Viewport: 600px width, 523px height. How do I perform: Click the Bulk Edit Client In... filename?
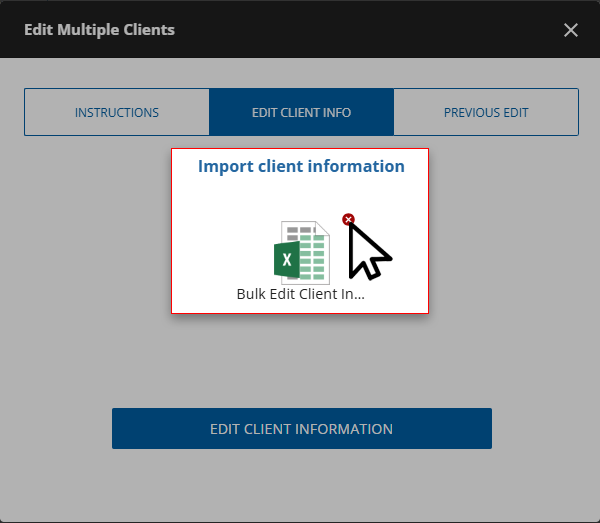[x=301, y=294]
